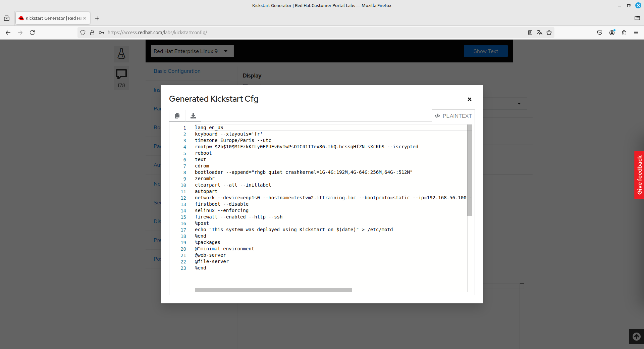Select the Kickstart Generator browser tab
Viewport: 644px width, 349px height.
53,18
